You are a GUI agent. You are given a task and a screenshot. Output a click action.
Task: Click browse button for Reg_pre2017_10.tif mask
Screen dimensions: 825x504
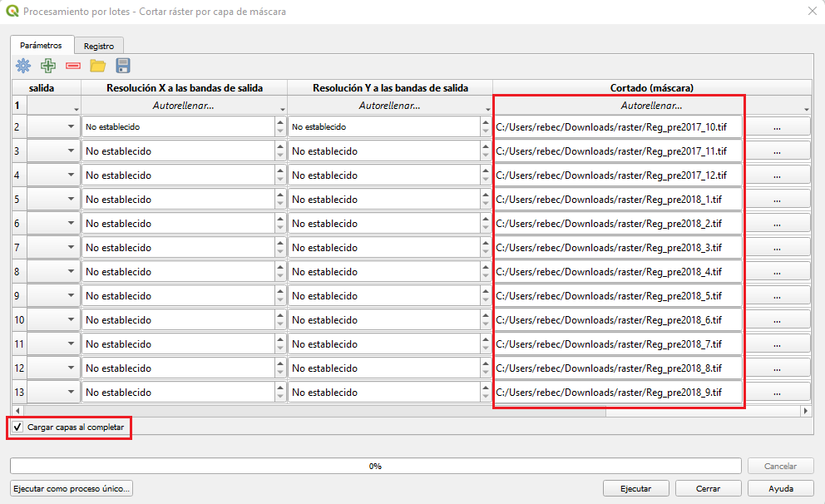[x=776, y=127]
